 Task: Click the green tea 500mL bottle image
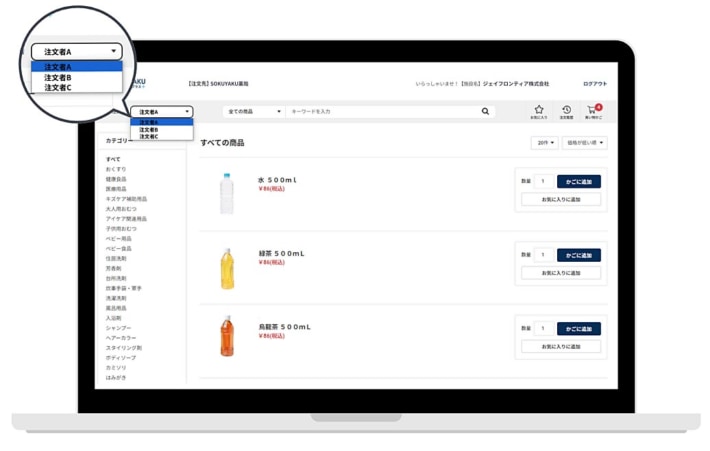(x=226, y=268)
